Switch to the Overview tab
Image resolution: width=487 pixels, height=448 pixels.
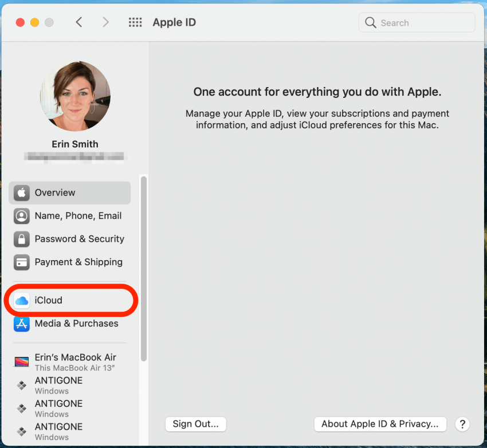tap(55, 193)
